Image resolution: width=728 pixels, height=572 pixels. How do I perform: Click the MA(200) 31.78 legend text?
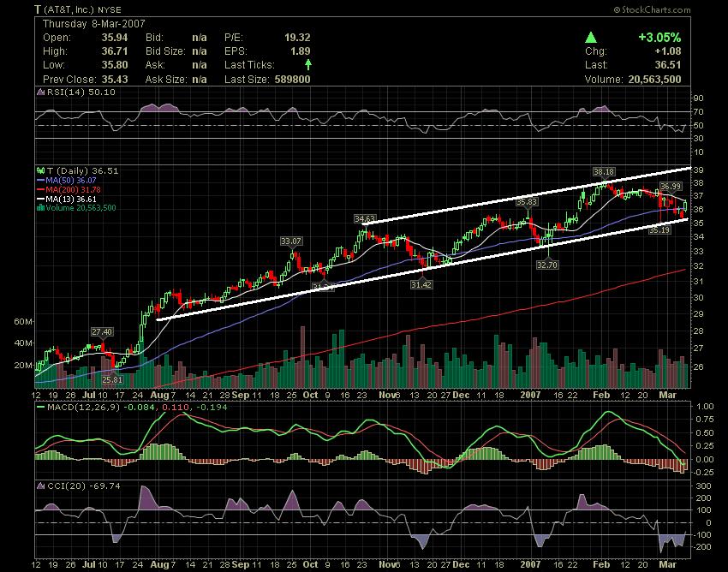click(73, 190)
